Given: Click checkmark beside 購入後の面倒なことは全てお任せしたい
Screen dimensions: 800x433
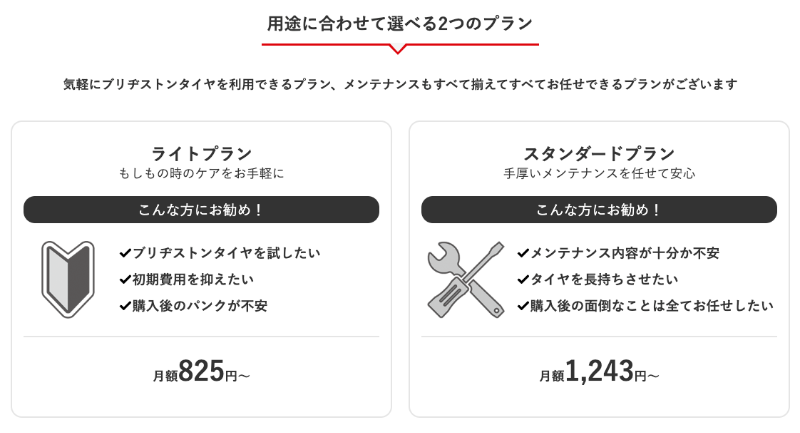Looking at the screenshot, I should click(523, 305).
